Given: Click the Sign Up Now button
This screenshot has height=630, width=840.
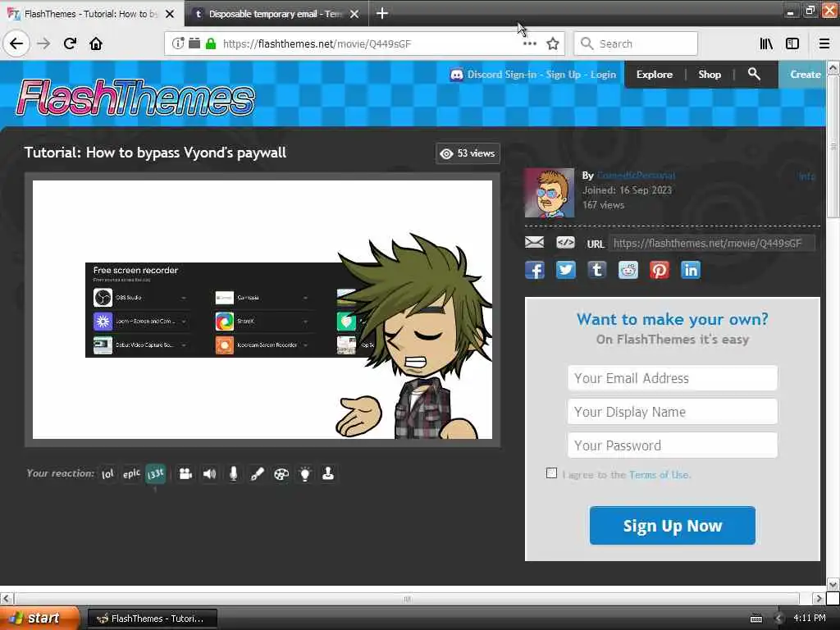Looking at the screenshot, I should pyautogui.click(x=673, y=526).
